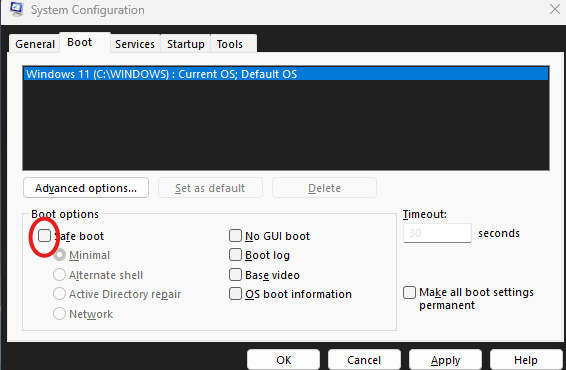Click the Delete boot entry button

pos(324,188)
